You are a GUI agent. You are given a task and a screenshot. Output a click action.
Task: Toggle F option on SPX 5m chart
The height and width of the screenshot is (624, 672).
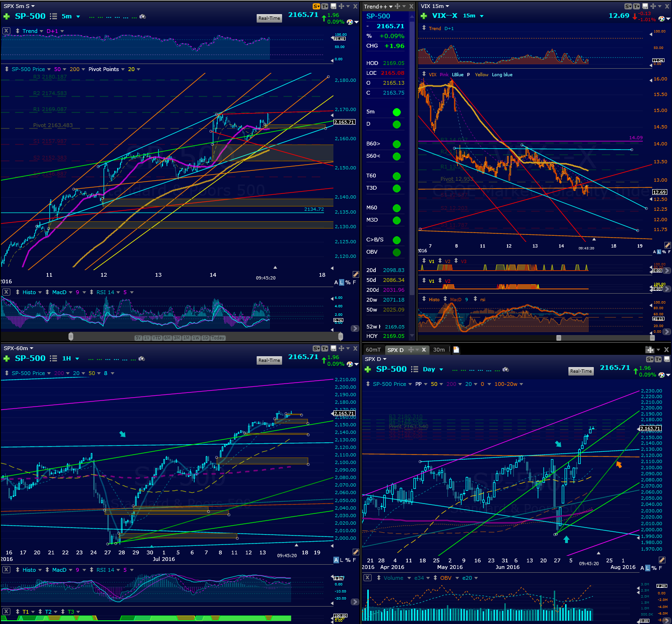click(354, 282)
